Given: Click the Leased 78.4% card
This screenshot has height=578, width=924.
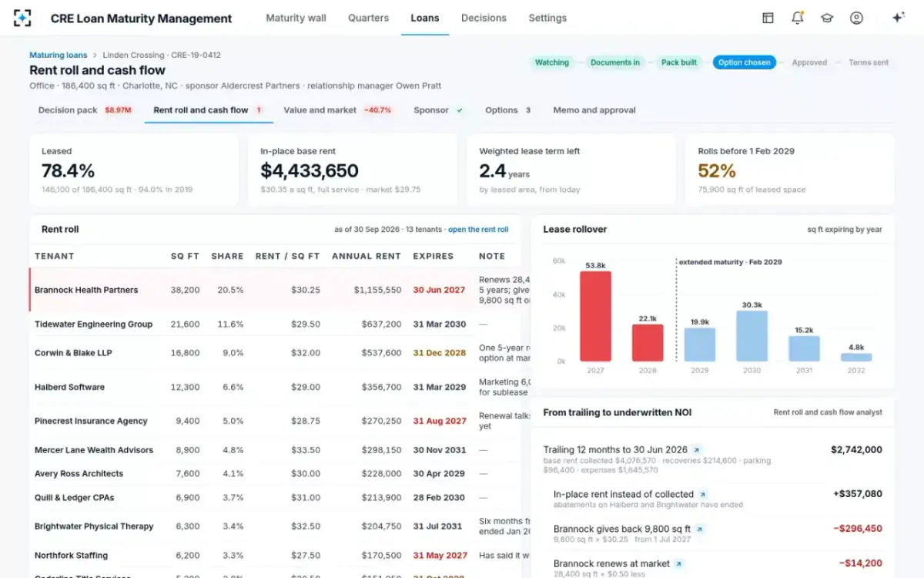Looking at the screenshot, I should coord(134,170).
